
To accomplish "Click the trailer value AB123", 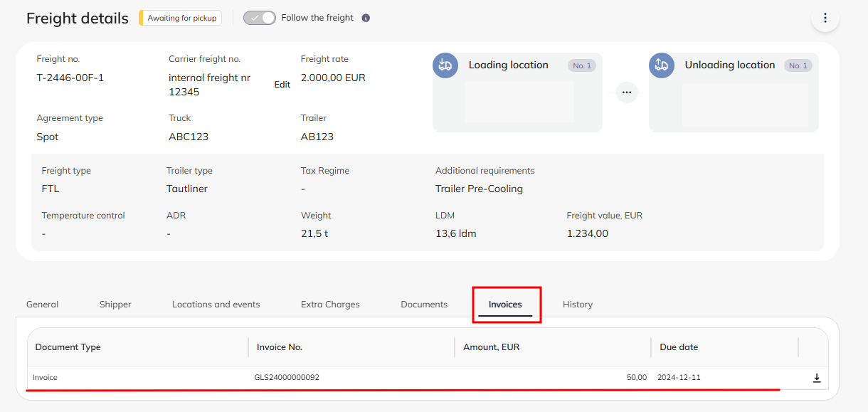I will pos(317,137).
